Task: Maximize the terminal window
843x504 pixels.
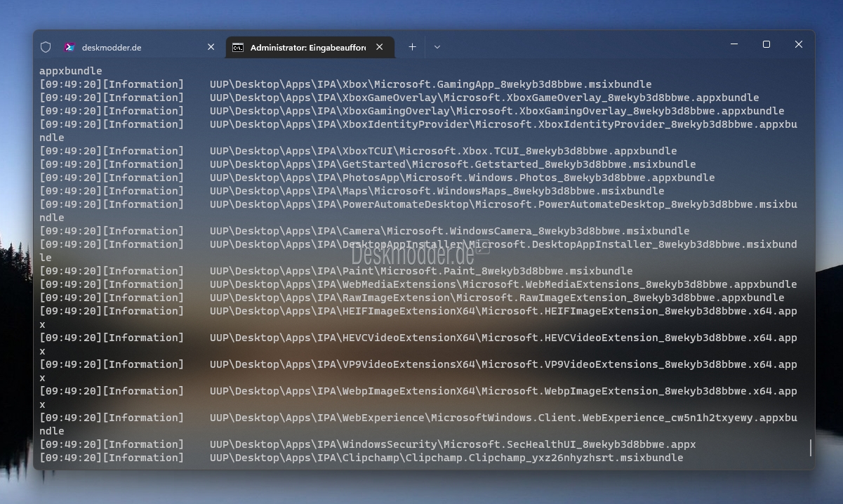Action: pos(766,44)
